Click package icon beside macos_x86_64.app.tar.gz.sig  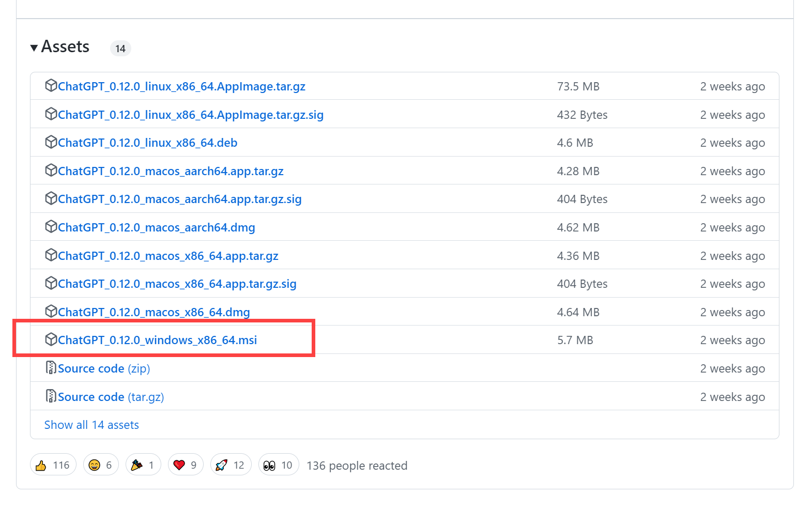pyautogui.click(x=51, y=283)
